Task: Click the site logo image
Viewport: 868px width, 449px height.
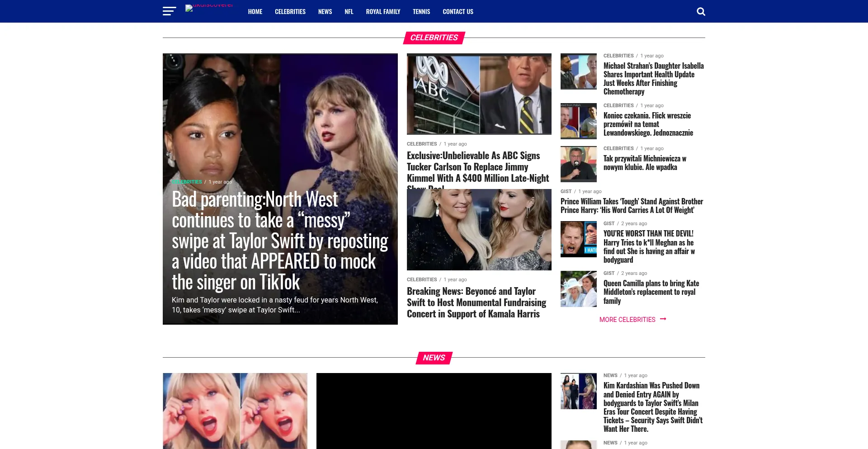Action: (209, 8)
